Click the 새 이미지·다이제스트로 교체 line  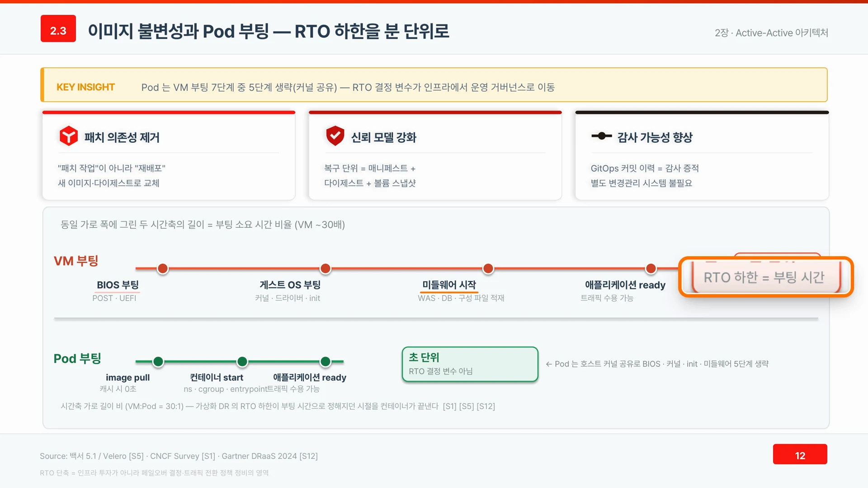pyautogui.click(x=108, y=183)
